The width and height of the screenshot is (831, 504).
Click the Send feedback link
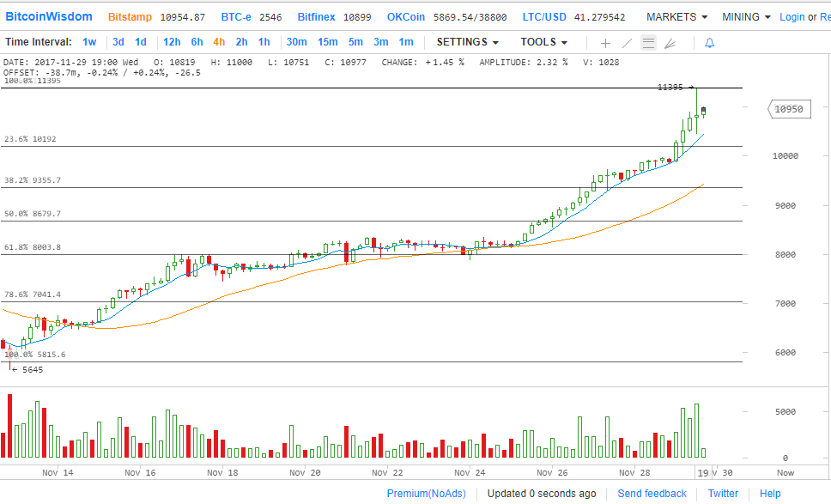tap(652, 493)
